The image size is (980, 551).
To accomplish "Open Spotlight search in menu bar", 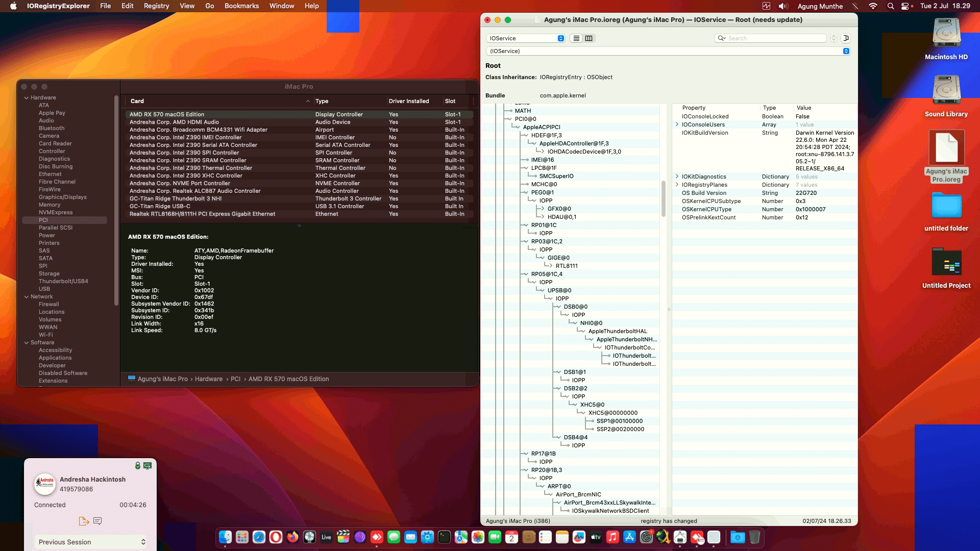I will pyautogui.click(x=891, y=6).
